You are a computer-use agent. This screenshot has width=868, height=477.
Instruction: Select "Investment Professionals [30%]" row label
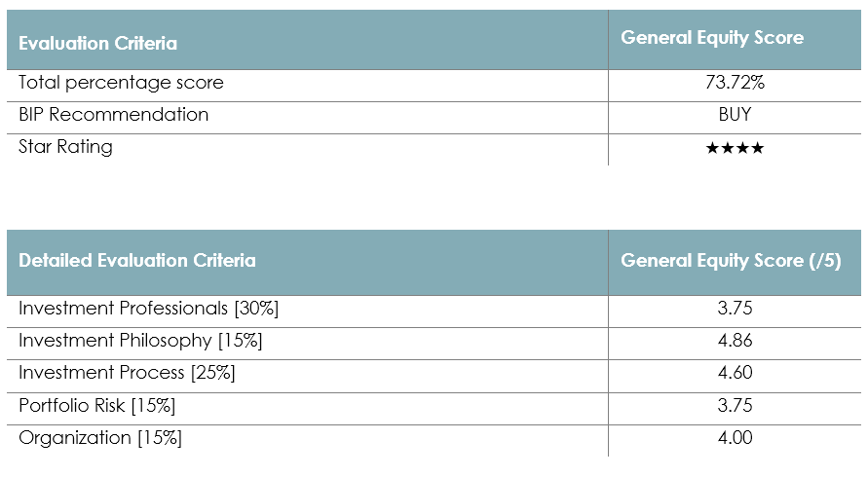click(x=149, y=309)
